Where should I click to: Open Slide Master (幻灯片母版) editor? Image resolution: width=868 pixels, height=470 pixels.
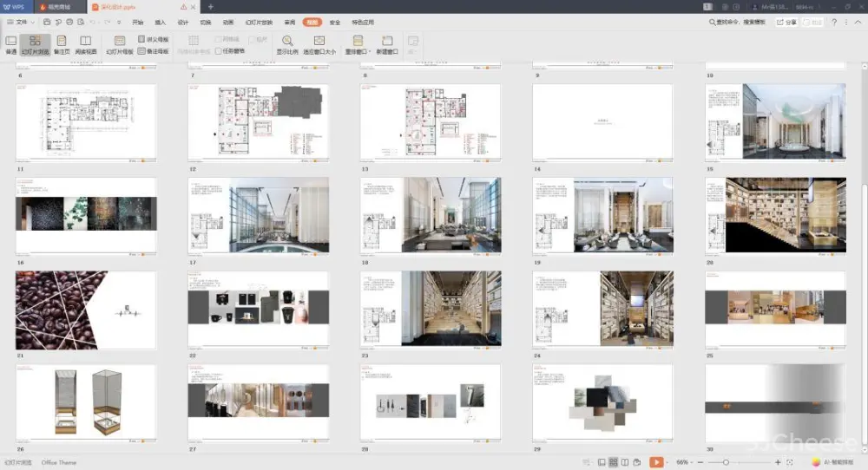pyautogui.click(x=120, y=44)
